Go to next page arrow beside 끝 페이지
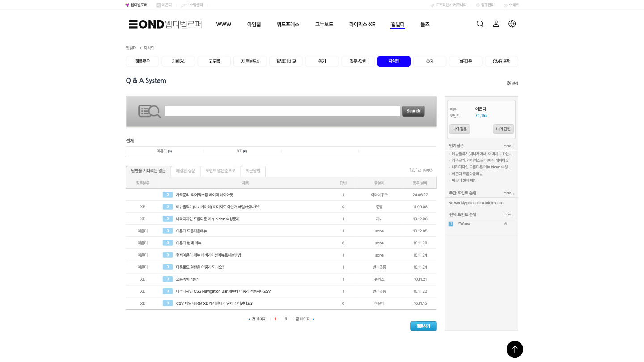Image resolution: width=644 pixels, height=362 pixels. [x=314, y=319]
